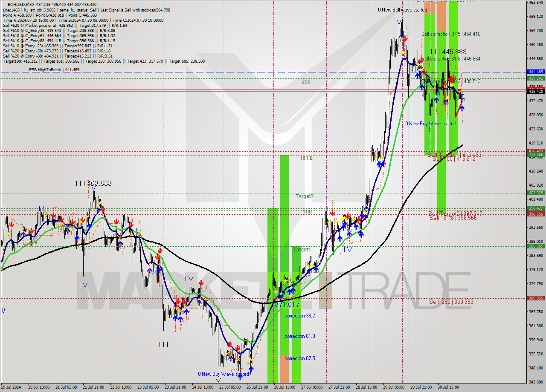The image size is (546, 392).
Task: Select the 'Sell 250 | 369.956' label
Action: (x=451, y=302)
